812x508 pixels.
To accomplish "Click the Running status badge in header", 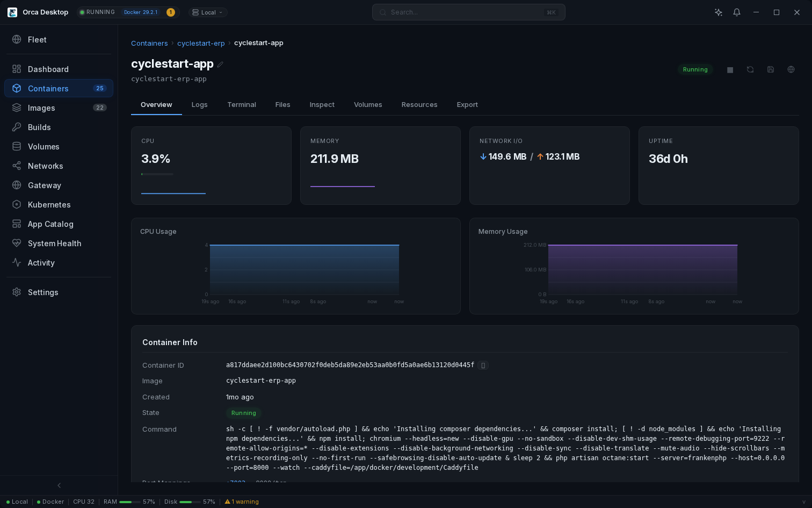I will [x=695, y=69].
